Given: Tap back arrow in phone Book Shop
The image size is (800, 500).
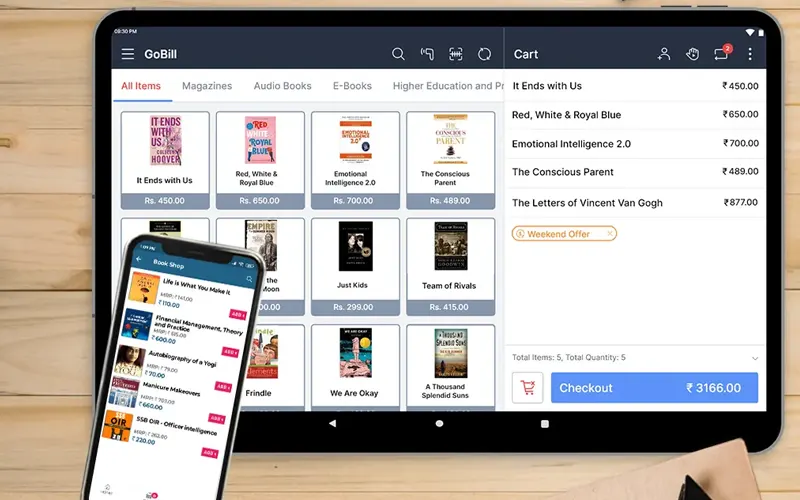Looking at the screenshot, I should 138,259.
